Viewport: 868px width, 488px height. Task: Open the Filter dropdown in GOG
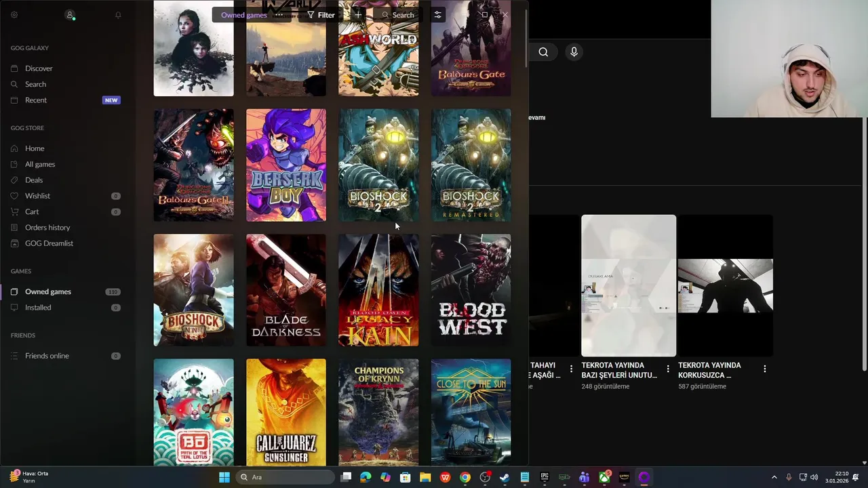(x=321, y=15)
